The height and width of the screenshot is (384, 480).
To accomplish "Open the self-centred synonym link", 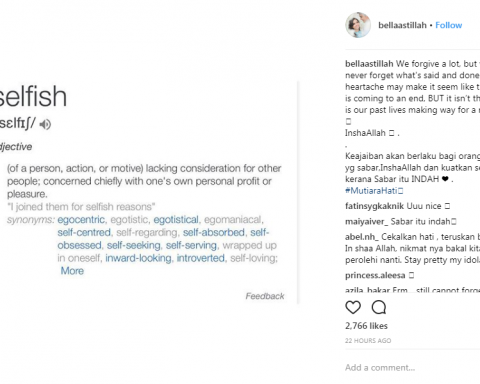I will (x=84, y=232).
